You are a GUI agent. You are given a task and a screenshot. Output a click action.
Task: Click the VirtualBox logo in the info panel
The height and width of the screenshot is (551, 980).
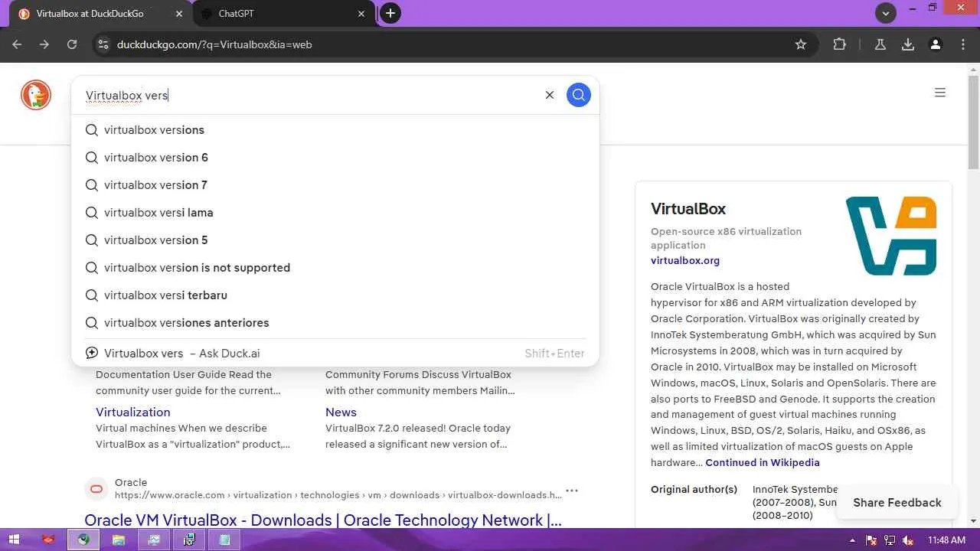tap(891, 236)
